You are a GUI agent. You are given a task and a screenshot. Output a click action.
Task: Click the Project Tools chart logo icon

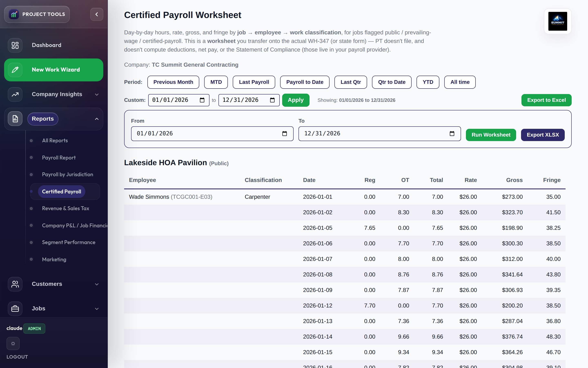[x=14, y=14]
